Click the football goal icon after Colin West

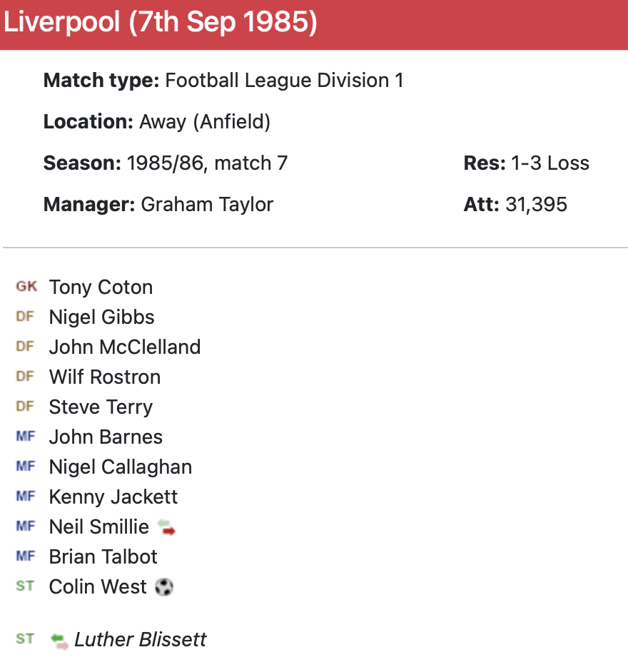[x=164, y=587]
